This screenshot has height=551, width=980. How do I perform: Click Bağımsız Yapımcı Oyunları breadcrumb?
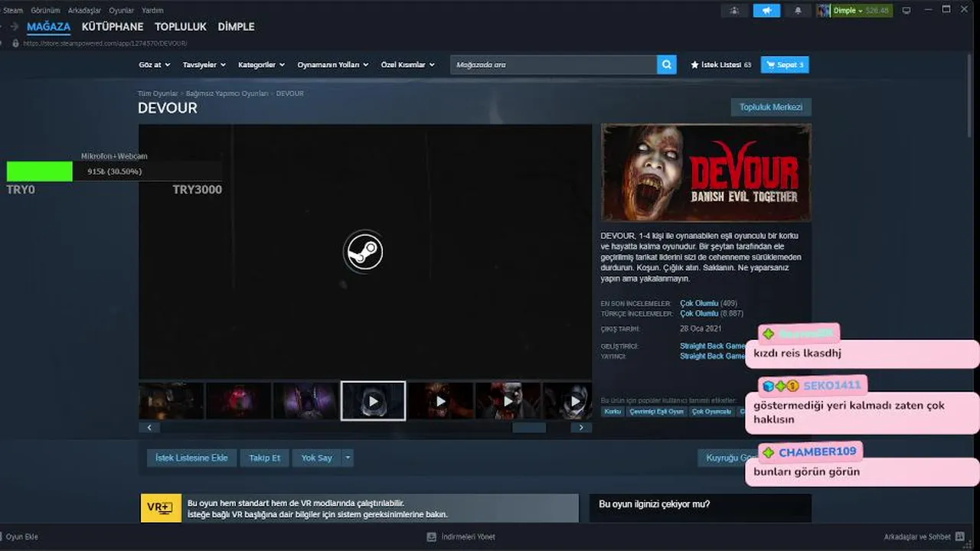227,93
